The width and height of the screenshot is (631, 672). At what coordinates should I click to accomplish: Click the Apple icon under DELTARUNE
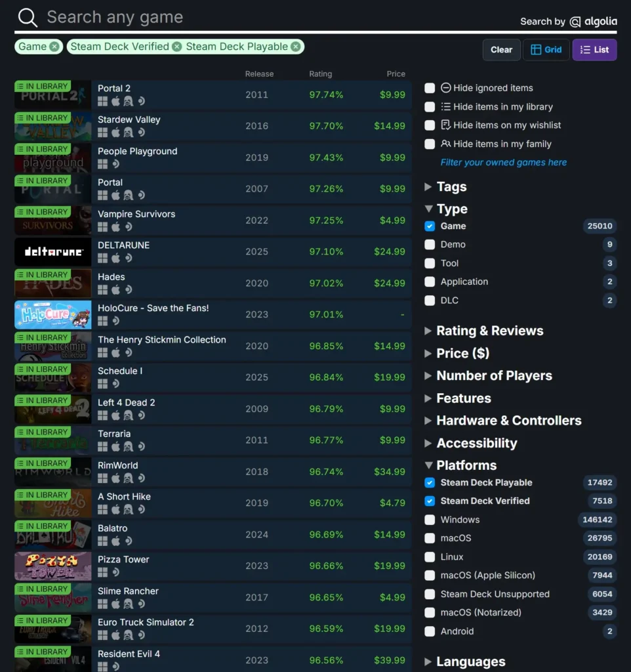click(x=115, y=258)
